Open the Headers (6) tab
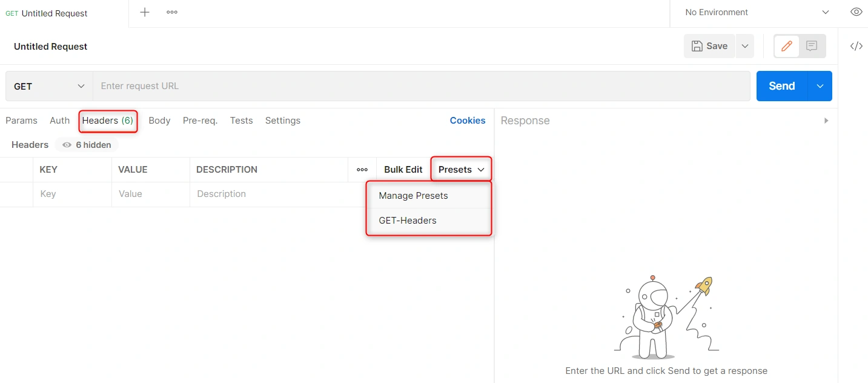This screenshot has width=868, height=383. tap(108, 121)
